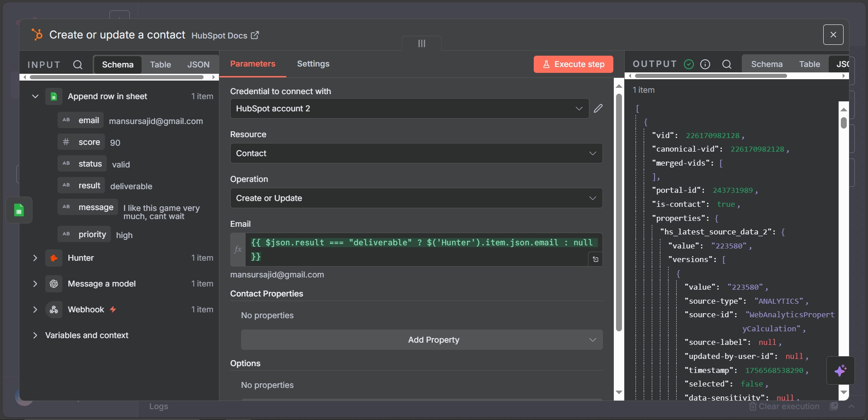This screenshot has width=868, height=420.
Task: Click the output horizontal scrollbar
Action: [710, 76]
